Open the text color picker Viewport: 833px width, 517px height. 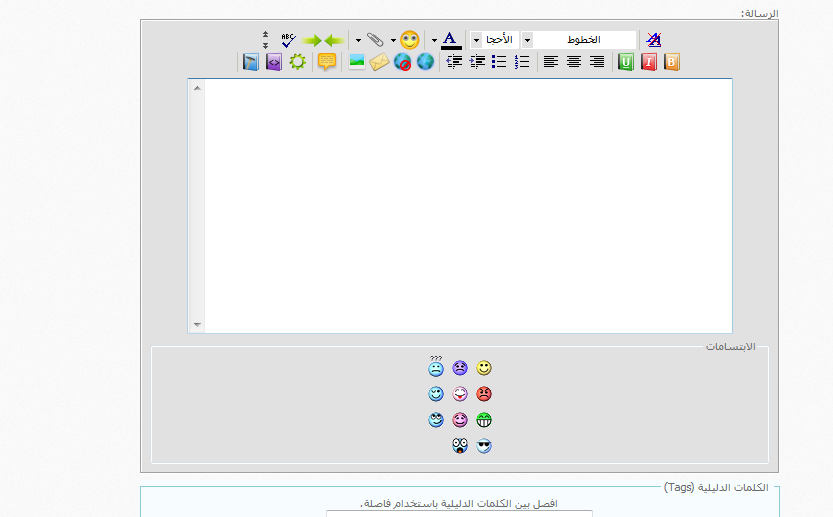tap(451, 40)
